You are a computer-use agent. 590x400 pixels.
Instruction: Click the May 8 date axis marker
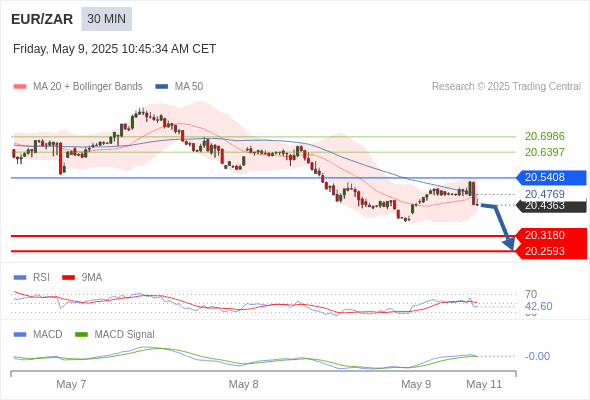tap(243, 384)
